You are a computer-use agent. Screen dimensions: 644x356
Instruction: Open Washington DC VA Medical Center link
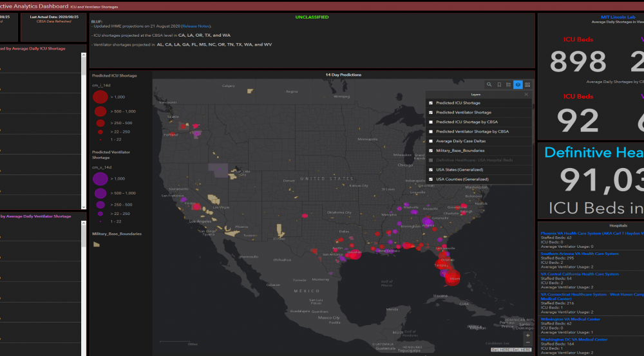574,339
